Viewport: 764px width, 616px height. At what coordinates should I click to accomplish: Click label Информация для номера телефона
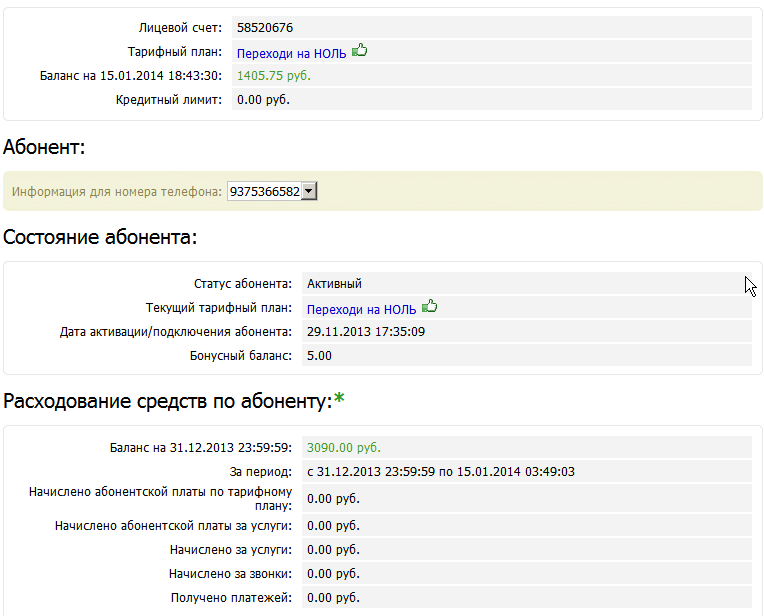point(117,192)
